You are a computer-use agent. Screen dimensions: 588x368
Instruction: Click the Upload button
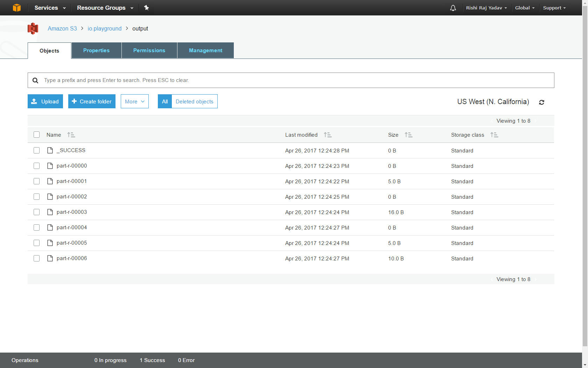tap(45, 101)
